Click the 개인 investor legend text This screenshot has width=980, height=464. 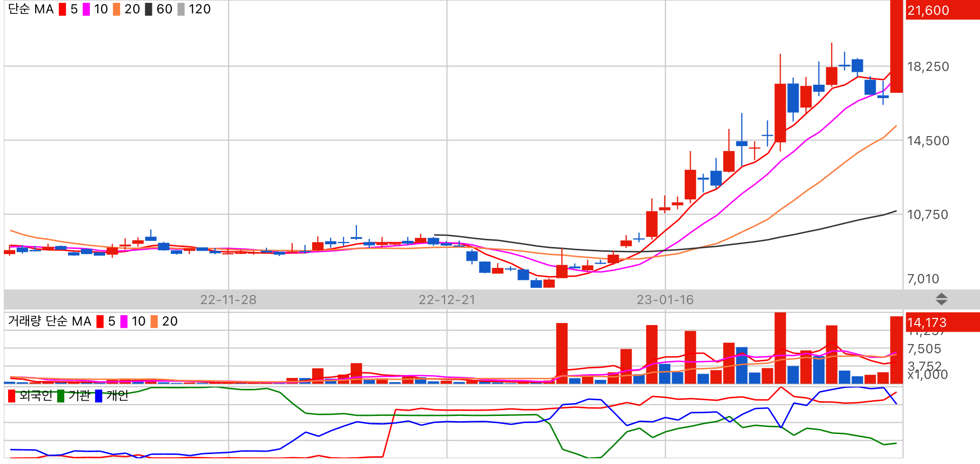(x=117, y=395)
